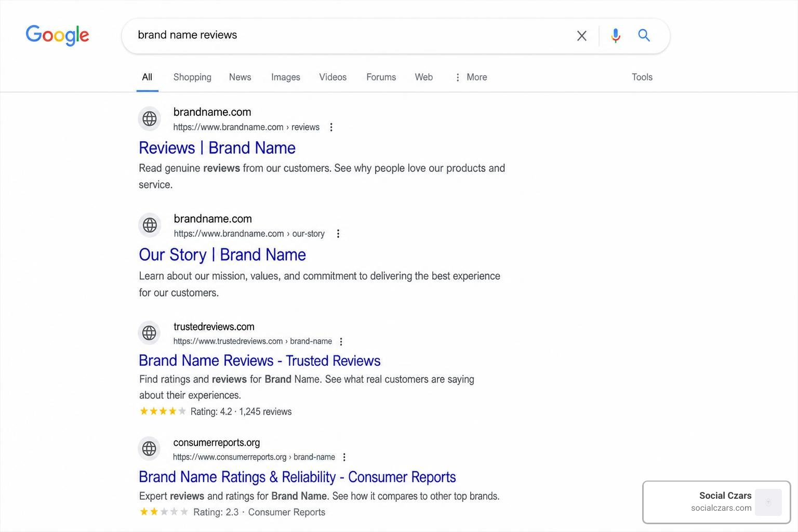The width and height of the screenshot is (798, 532).
Task: Open 'Brand Name Reviews - Trusted Reviews' link
Action: pos(260,361)
